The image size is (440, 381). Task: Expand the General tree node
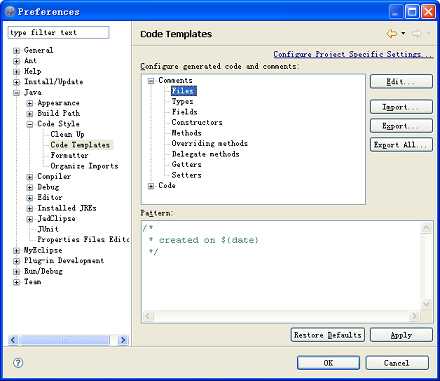tap(16, 51)
